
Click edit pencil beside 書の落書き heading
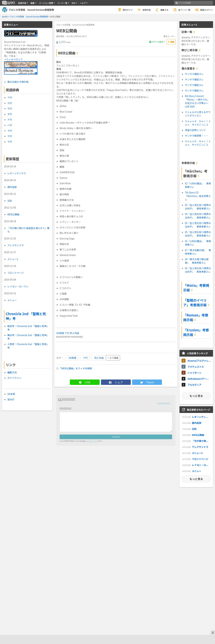[x=197, y=68]
